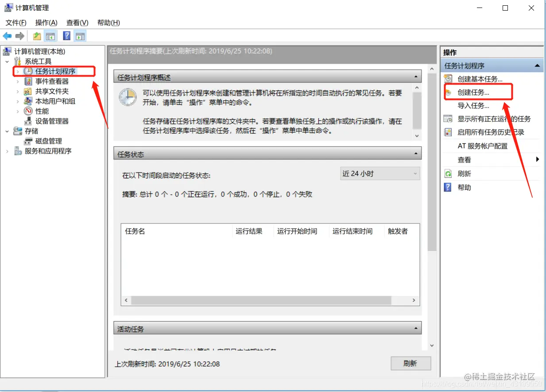
Task: Select 设备管理器 text in the tree
Action: 52,121
